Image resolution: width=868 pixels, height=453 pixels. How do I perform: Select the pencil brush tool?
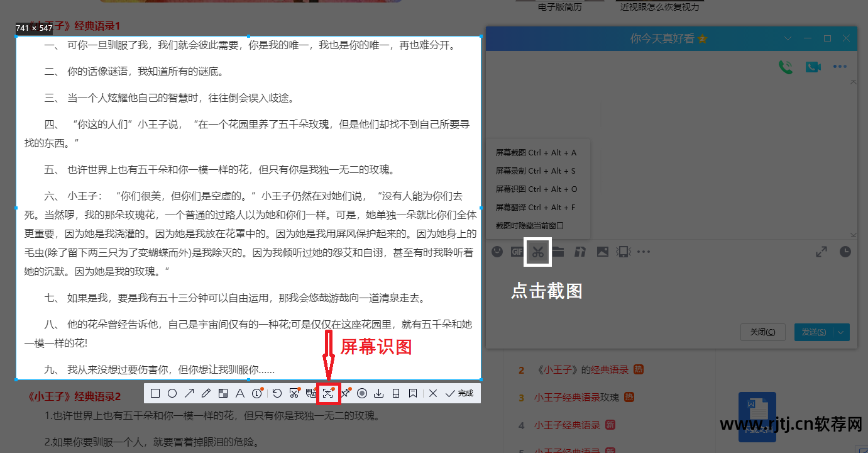pos(206,394)
